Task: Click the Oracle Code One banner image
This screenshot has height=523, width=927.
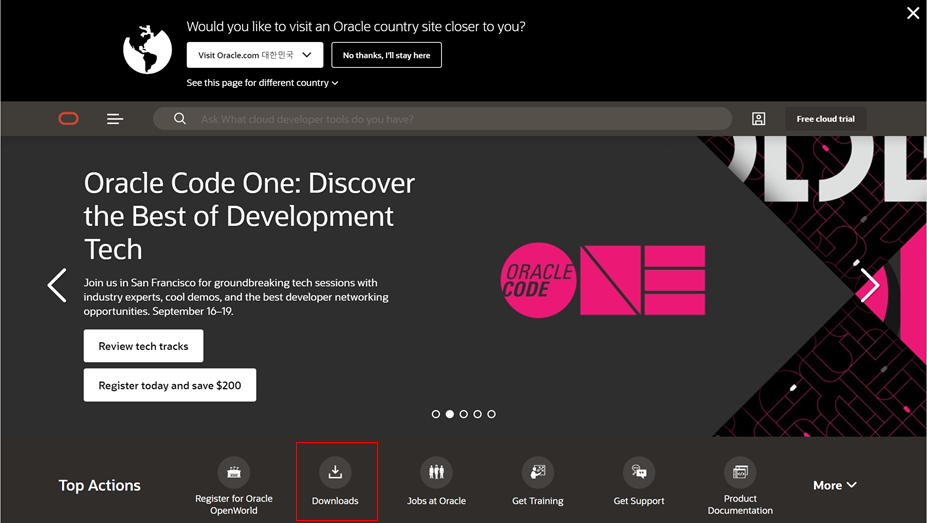Action: tap(603, 280)
